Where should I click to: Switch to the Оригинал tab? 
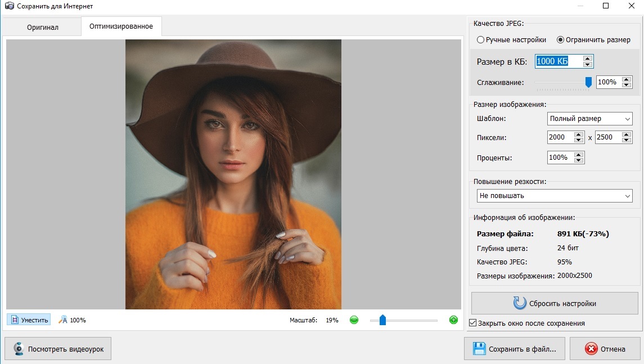(x=43, y=27)
